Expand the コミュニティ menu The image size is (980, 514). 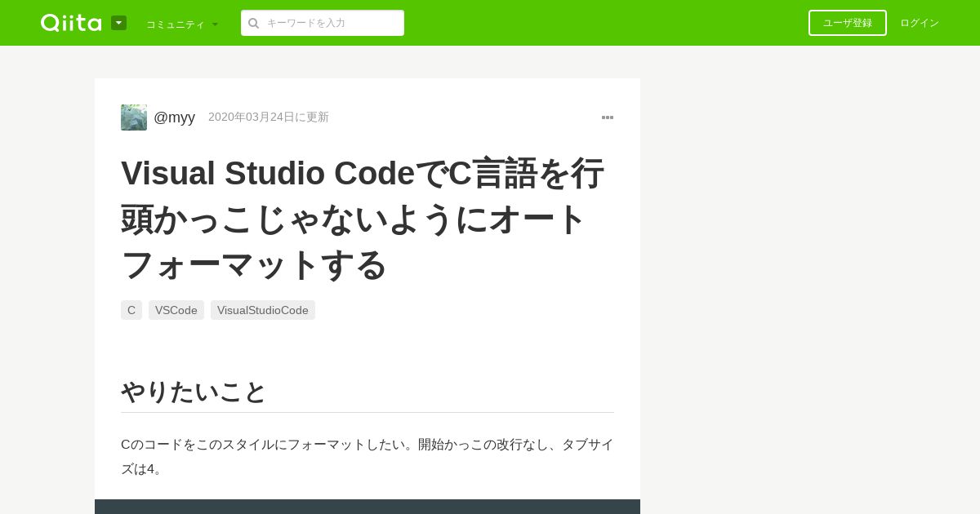click(182, 24)
